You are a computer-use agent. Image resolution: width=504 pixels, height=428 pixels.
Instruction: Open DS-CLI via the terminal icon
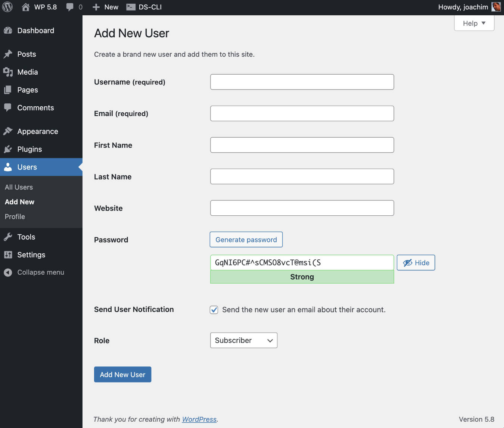[130, 7]
